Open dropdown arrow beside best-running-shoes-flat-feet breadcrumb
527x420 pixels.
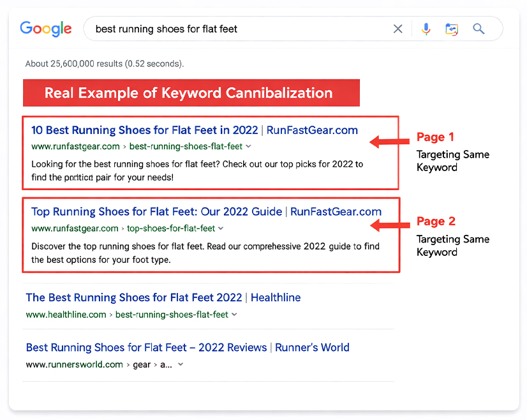[248, 146]
